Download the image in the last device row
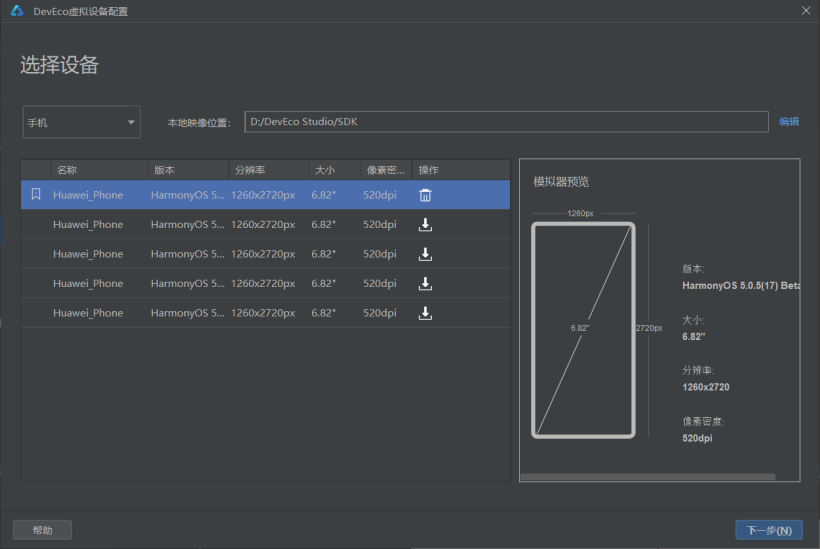The height and width of the screenshot is (549, 820). (425, 313)
